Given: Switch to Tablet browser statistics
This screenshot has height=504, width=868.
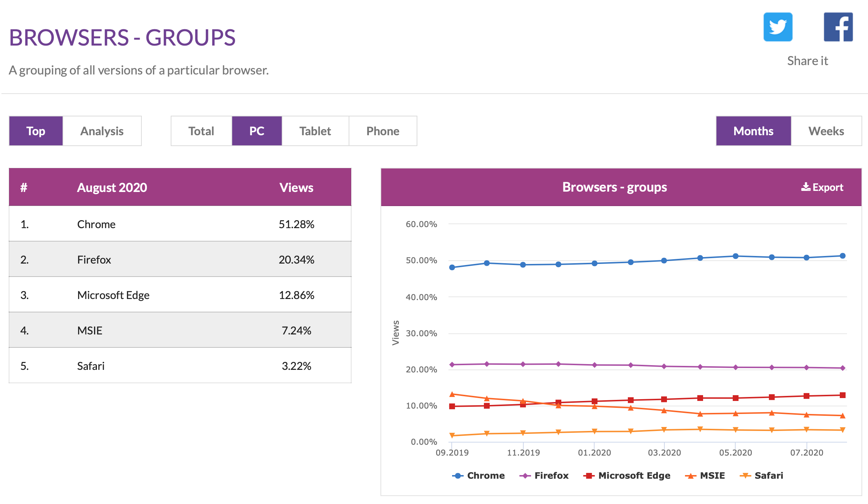Looking at the screenshot, I should (315, 131).
